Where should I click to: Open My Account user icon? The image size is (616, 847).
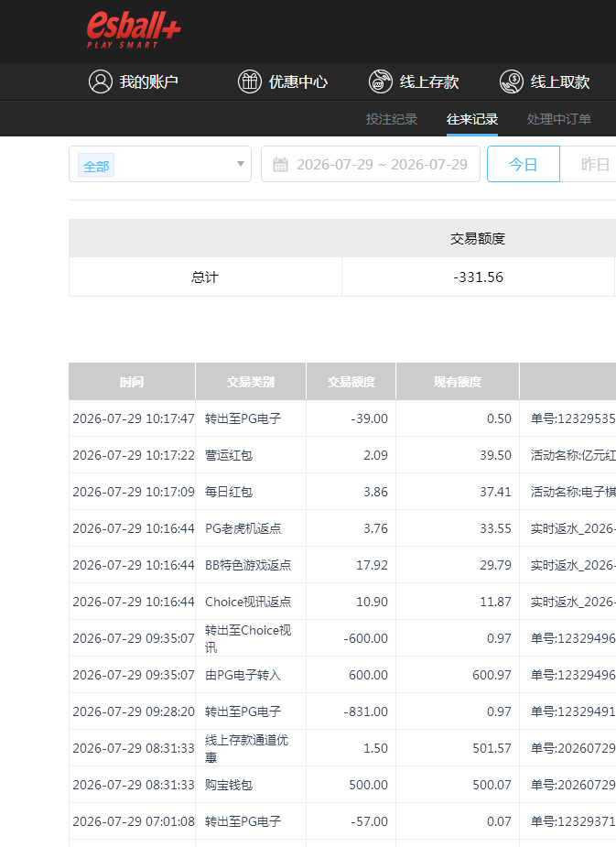101,81
